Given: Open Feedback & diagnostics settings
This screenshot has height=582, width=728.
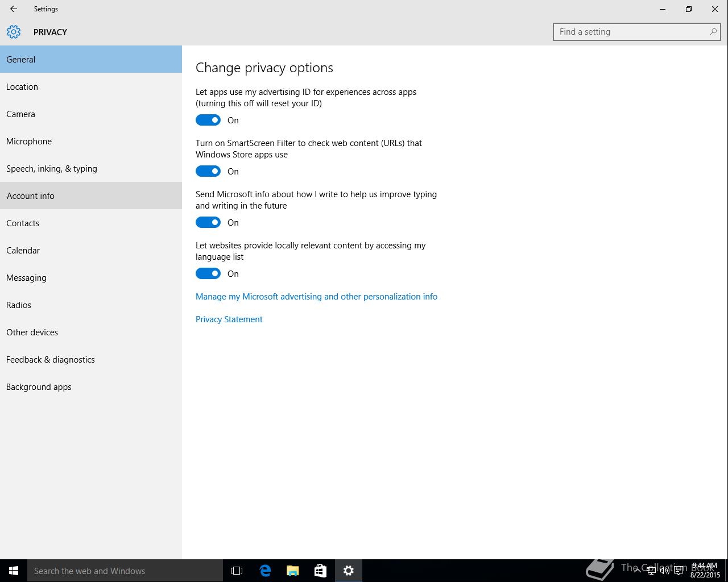Looking at the screenshot, I should point(91,359).
